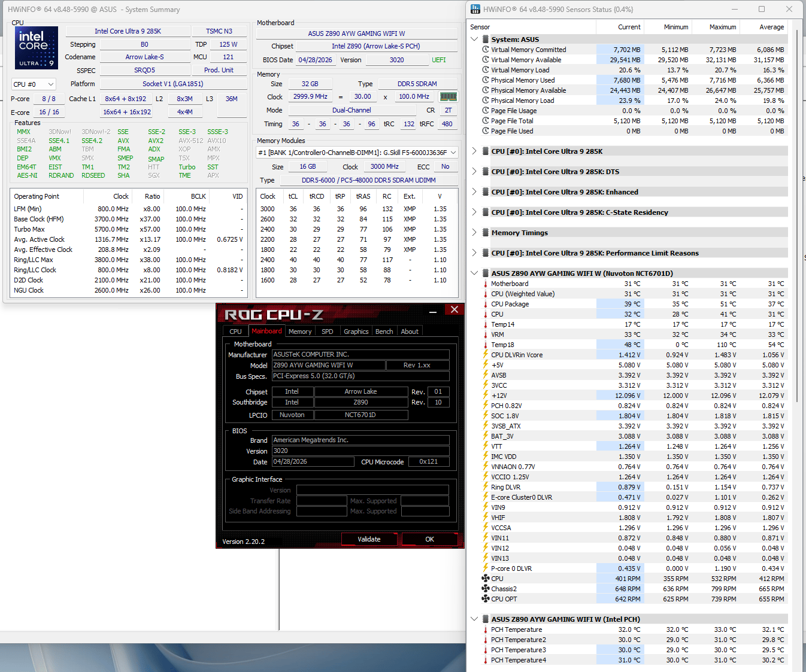Expand the C-State Residency group

pos(474,212)
